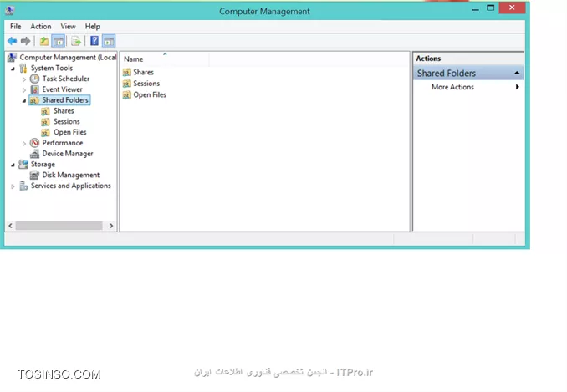Viewport: 567px width, 392px height.
Task: Sort list by the Name column header
Action: (164, 59)
